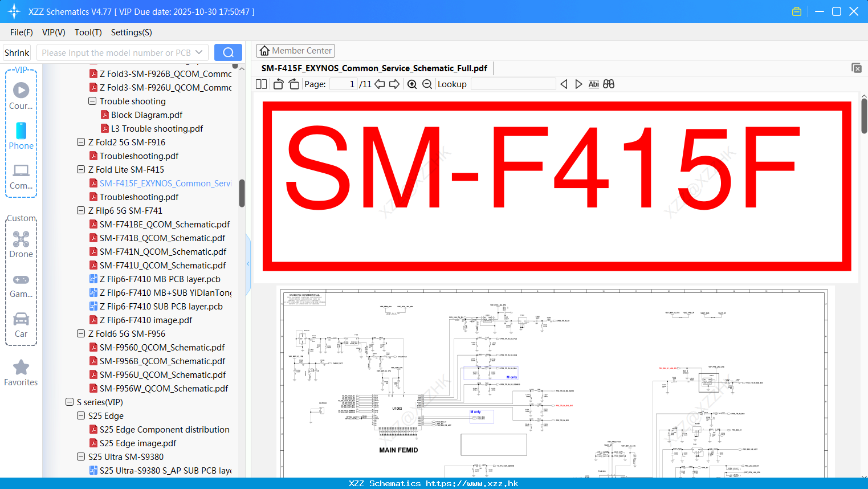This screenshot has width=868, height=489.
Task: Open Courses in sidebar
Action: click(21, 96)
